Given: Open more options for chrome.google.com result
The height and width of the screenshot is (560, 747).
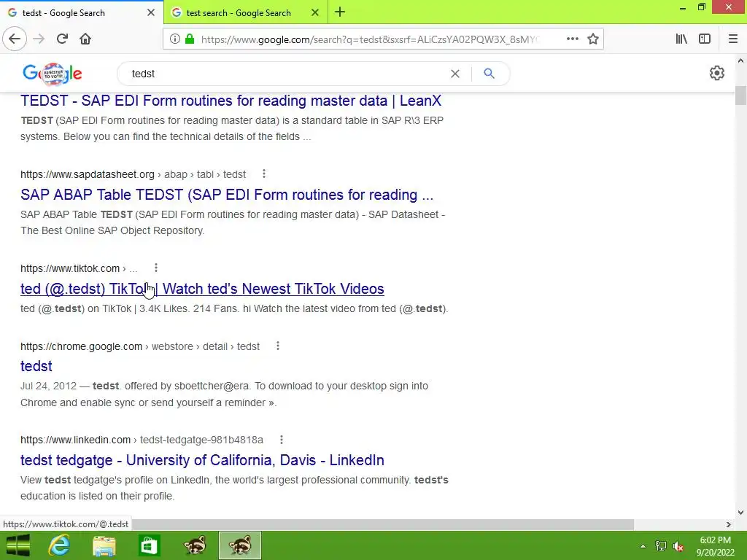Looking at the screenshot, I should [x=278, y=346].
